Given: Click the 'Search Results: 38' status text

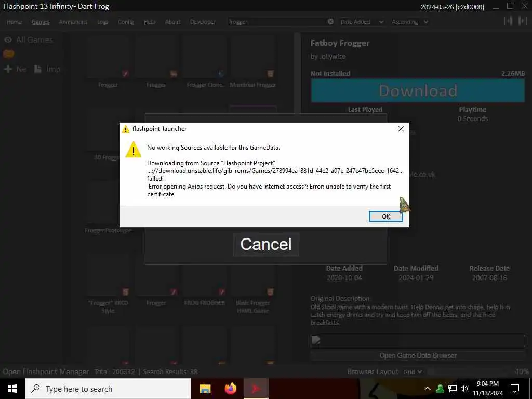Looking at the screenshot, I should (170, 372).
